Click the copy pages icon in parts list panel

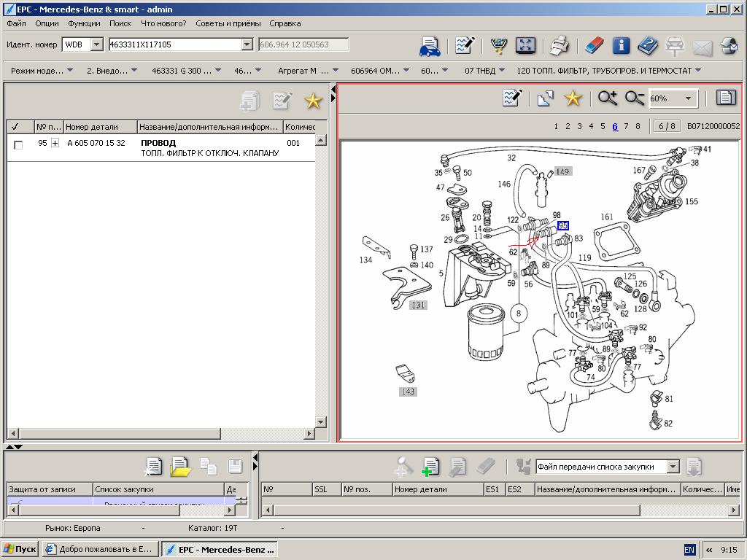[250, 101]
